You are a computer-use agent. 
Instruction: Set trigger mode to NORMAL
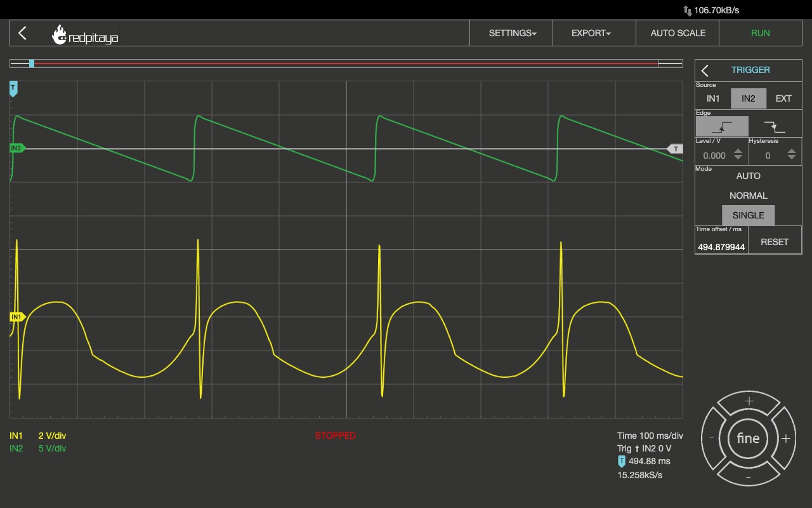749,196
